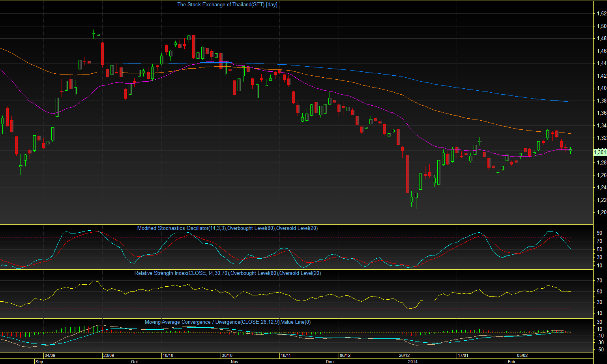Click the 1,50 price axis label
The height and width of the screenshot is (364, 607).
(x=601, y=26)
